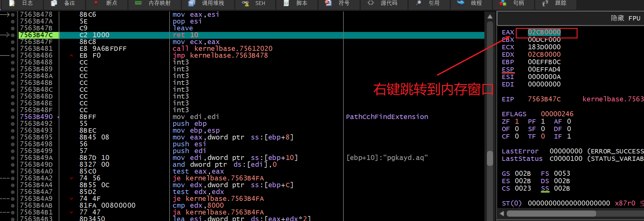Click the disassembly vertical scrollbar thumb
This screenshot has height=221, width=644.
[x=490, y=158]
